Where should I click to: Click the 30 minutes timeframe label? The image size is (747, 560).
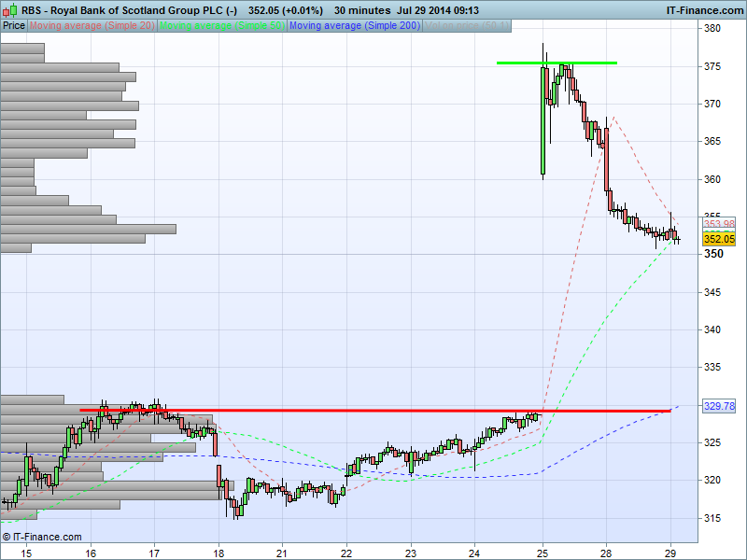pyautogui.click(x=365, y=10)
